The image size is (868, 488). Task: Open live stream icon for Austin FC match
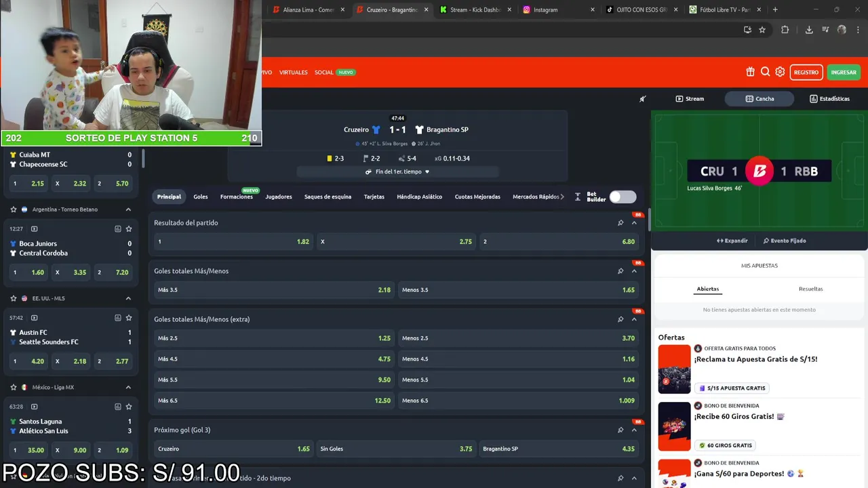[35, 318]
